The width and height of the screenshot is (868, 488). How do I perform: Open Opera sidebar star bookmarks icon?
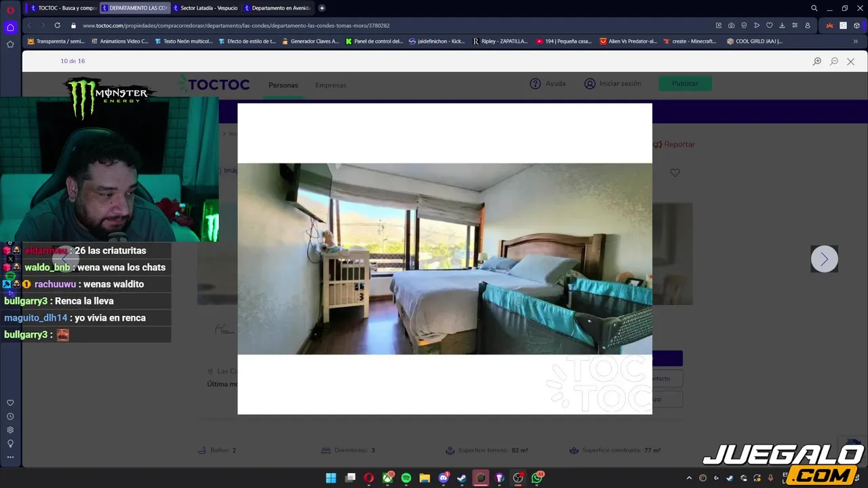10,44
